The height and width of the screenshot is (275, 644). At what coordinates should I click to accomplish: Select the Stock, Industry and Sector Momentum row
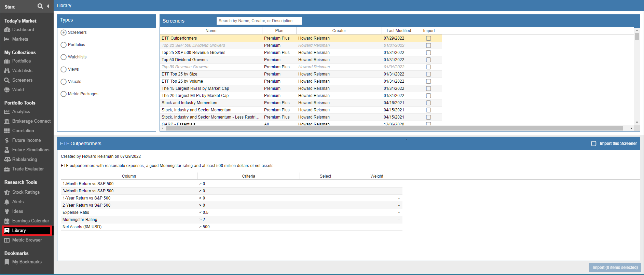pyautogui.click(x=301, y=110)
